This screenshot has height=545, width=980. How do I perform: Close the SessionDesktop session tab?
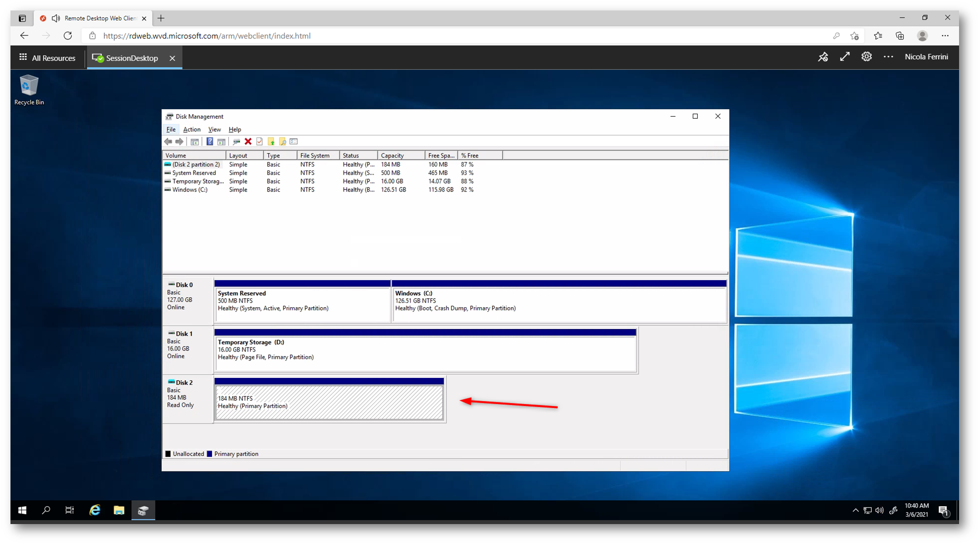[x=172, y=58]
